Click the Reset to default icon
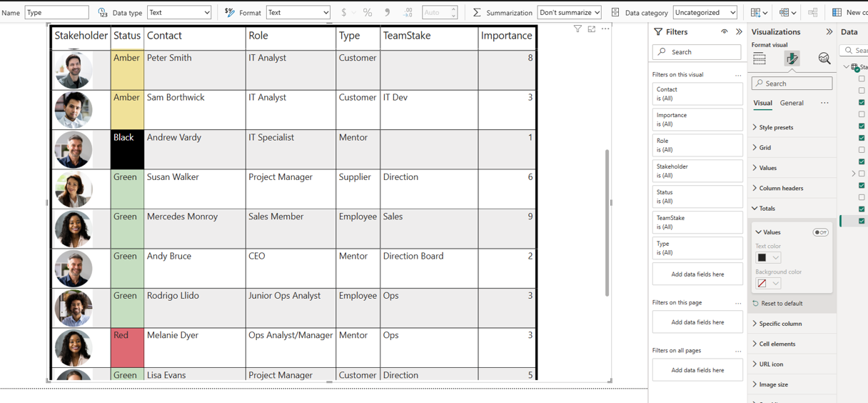Viewport: 868px width, 403px height. [756, 304]
